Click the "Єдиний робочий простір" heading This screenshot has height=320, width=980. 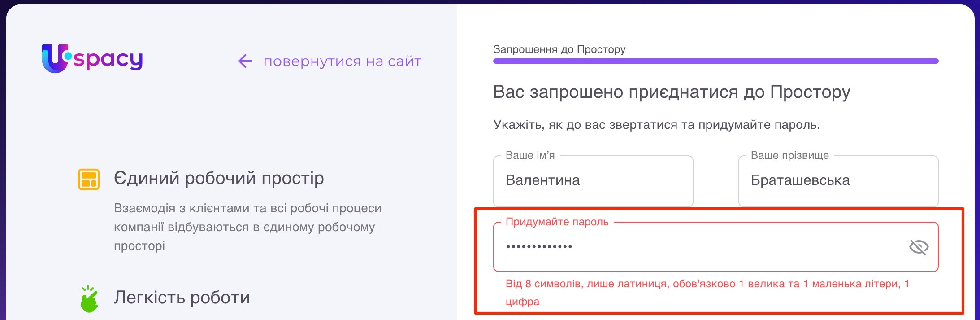[219, 178]
